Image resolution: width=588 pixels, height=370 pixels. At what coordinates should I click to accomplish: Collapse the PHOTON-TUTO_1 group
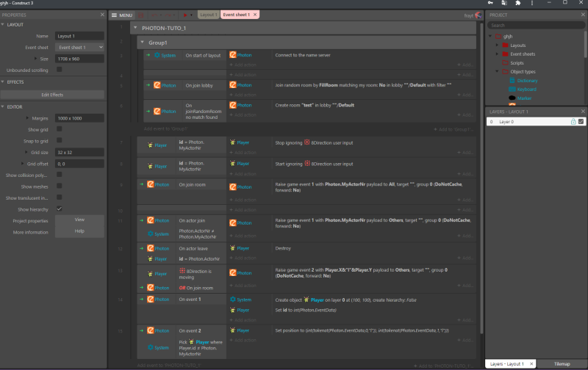(x=135, y=28)
